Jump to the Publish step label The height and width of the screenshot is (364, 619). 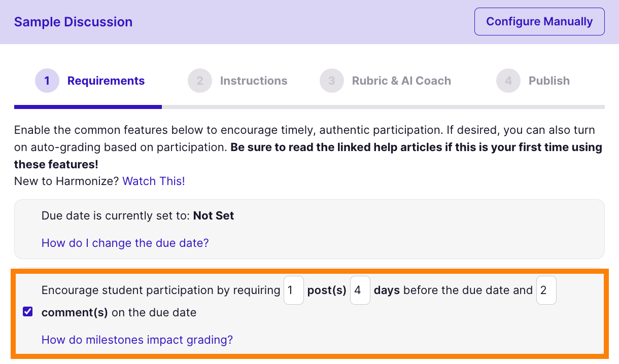(549, 81)
